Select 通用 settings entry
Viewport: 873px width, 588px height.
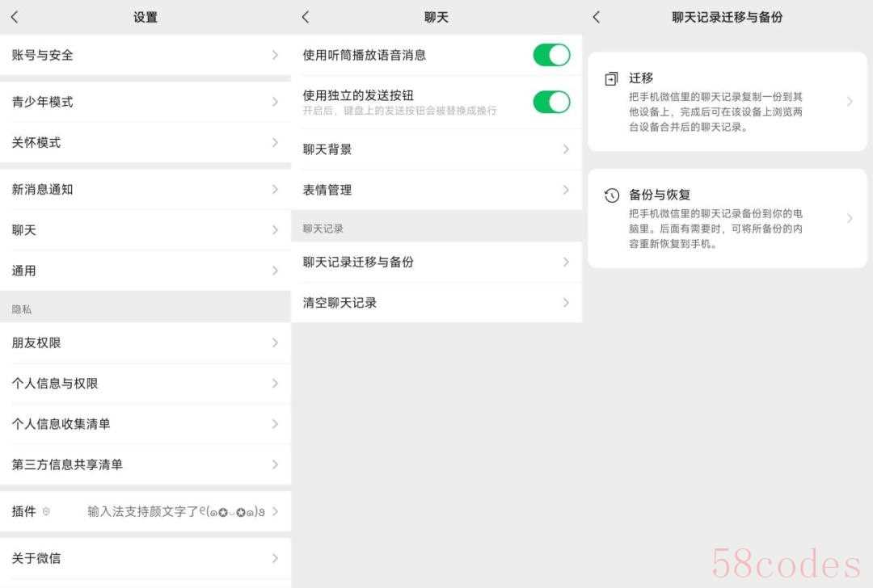(x=145, y=271)
